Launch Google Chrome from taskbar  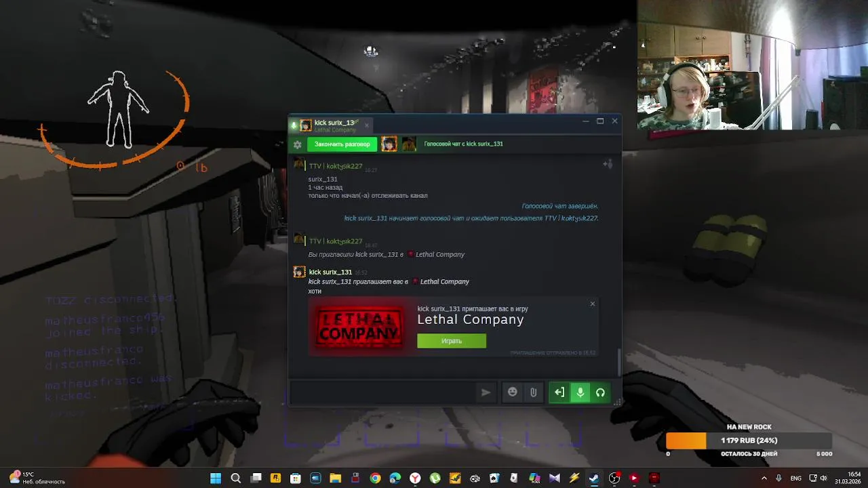click(376, 479)
